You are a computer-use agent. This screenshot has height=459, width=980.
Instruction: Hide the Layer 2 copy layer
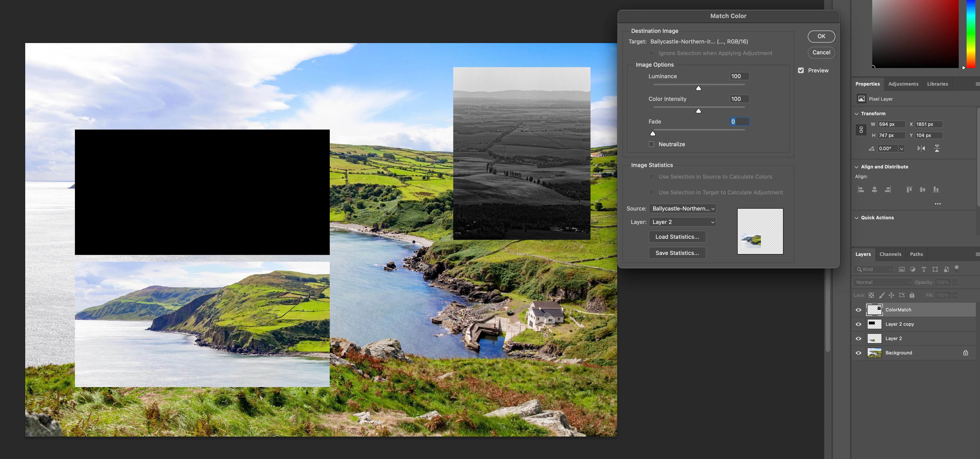coord(858,324)
